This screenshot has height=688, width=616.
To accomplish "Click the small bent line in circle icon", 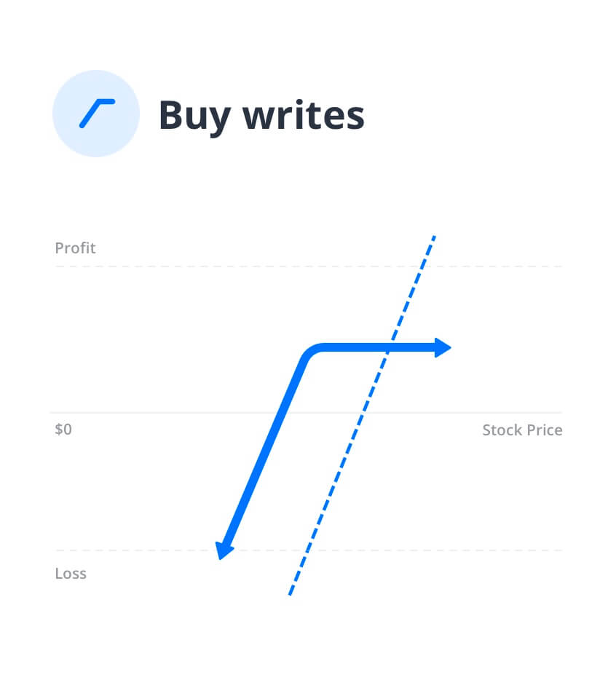I will coord(97,114).
